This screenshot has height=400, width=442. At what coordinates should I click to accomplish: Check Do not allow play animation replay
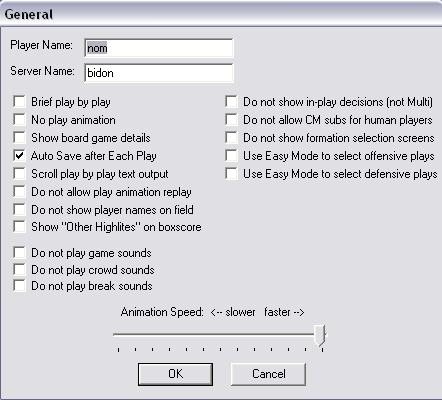pyautogui.click(x=19, y=192)
